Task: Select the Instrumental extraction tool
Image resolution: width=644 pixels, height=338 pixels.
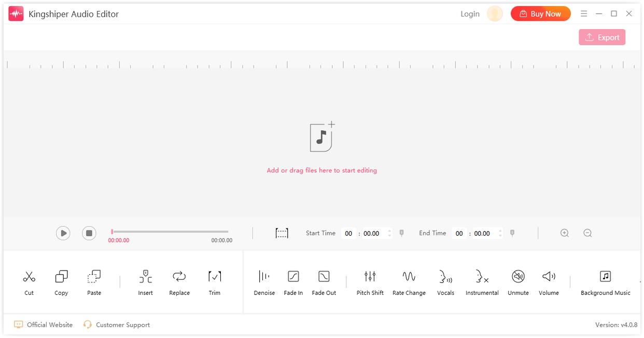Action: tap(482, 277)
